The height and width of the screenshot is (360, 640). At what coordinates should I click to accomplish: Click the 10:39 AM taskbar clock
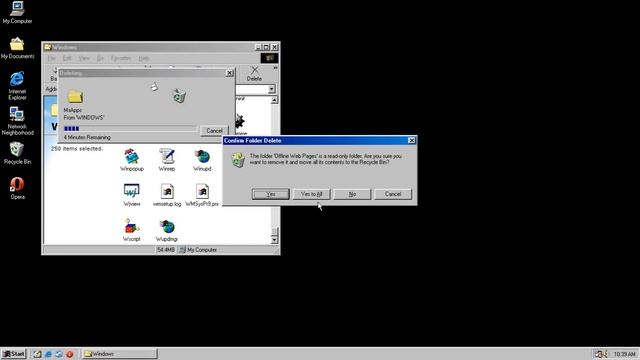click(x=624, y=354)
